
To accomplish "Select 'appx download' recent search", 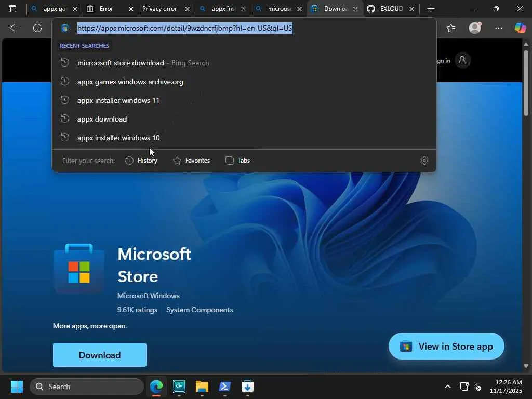I will point(244,119).
